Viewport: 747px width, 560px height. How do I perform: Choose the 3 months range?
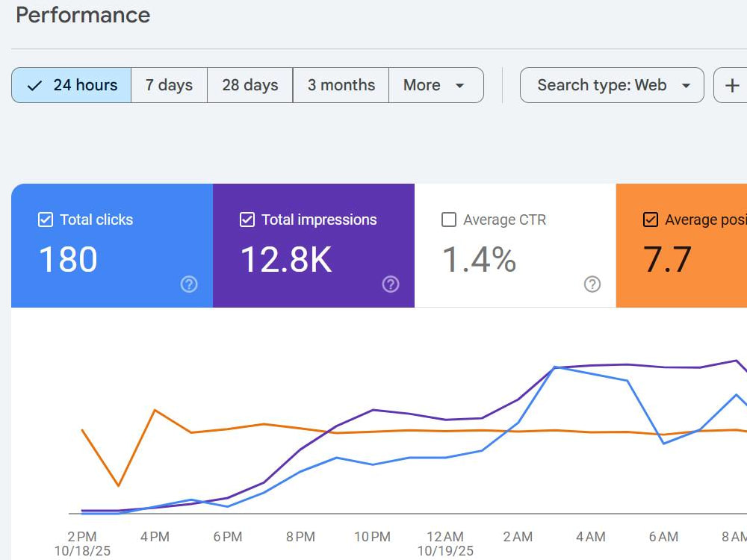[x=341, y=85]
